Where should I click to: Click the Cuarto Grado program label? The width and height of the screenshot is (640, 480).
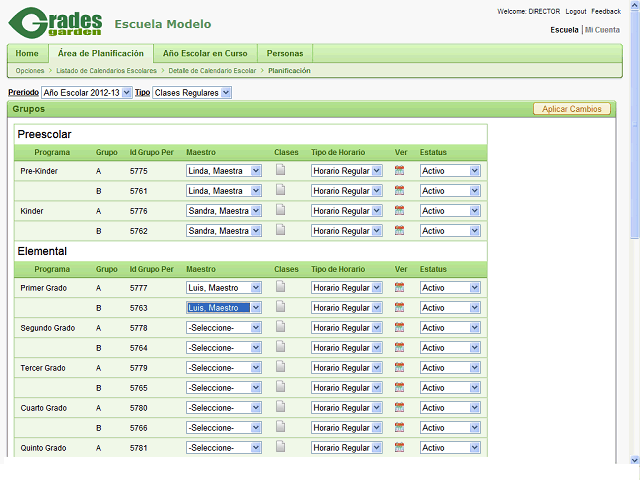tap(44, 408)
